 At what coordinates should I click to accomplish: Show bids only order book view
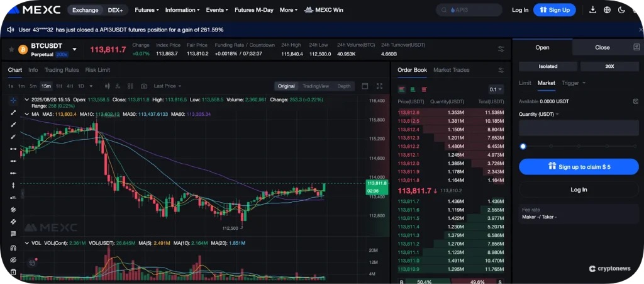413,89
